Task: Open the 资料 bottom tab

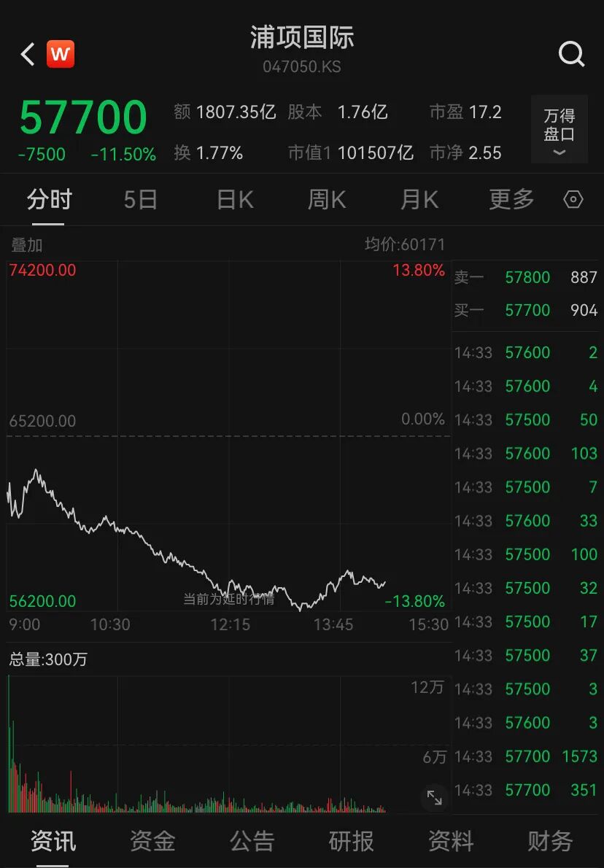Action: [451, 841]
